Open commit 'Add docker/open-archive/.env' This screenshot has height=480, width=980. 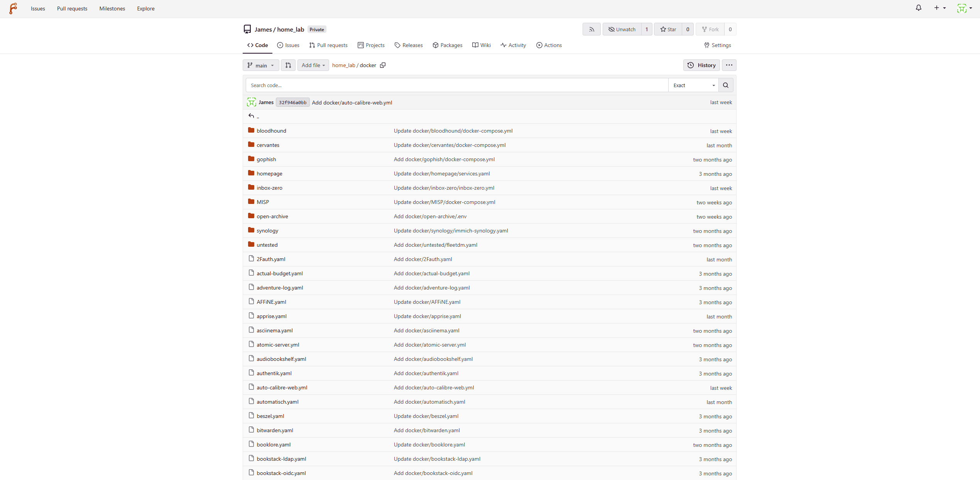pyautogui.click(x=430, y=216)
